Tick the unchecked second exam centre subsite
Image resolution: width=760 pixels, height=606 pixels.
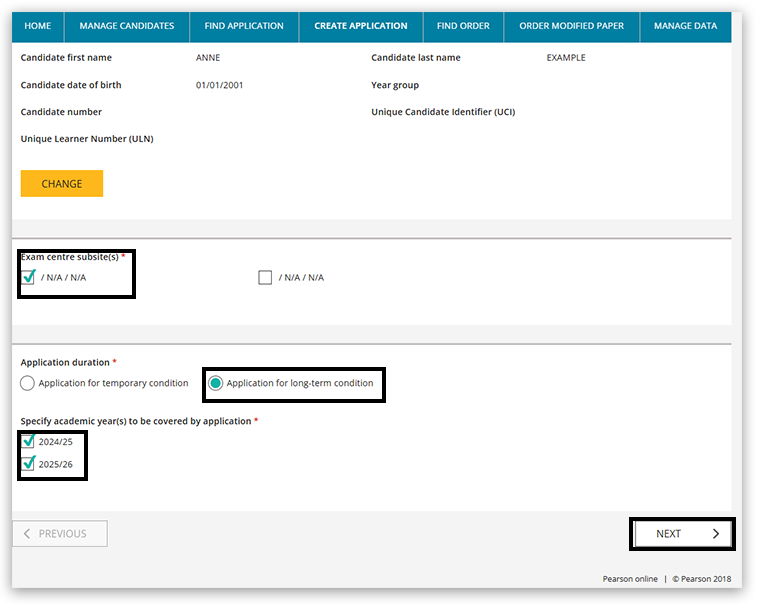point(265,278)
